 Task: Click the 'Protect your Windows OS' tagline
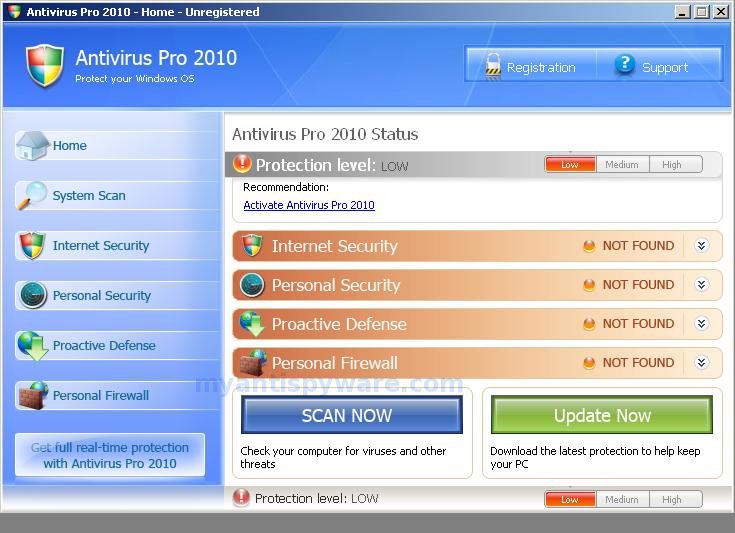coord(135,79)
